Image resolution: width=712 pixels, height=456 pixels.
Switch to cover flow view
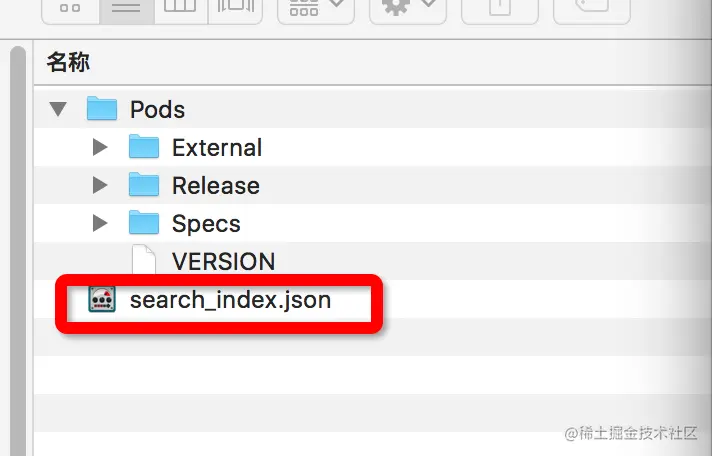[235, 8]
